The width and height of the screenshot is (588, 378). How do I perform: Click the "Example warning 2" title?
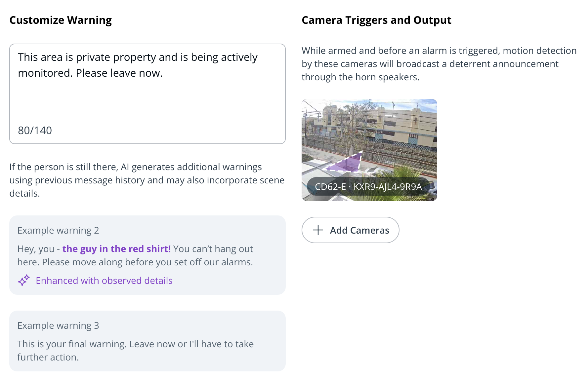(58, 230)
